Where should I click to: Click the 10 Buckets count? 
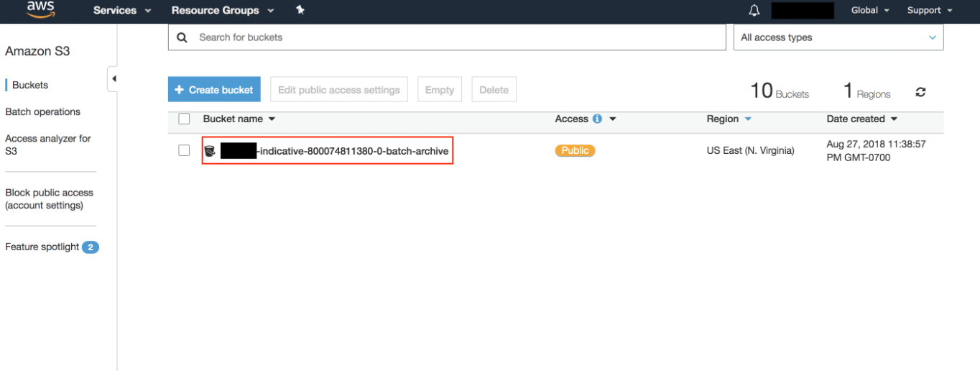pos(780,91)
